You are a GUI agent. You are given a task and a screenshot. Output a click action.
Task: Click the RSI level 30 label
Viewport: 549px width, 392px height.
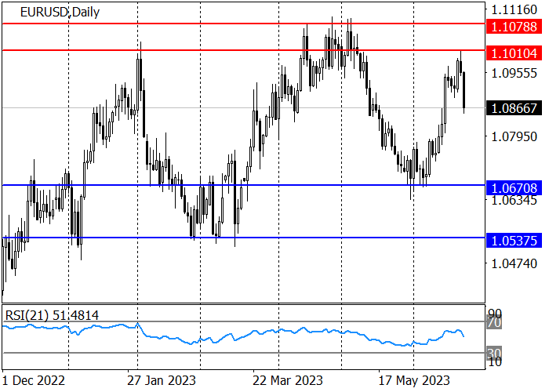click(x=494, y=353)
